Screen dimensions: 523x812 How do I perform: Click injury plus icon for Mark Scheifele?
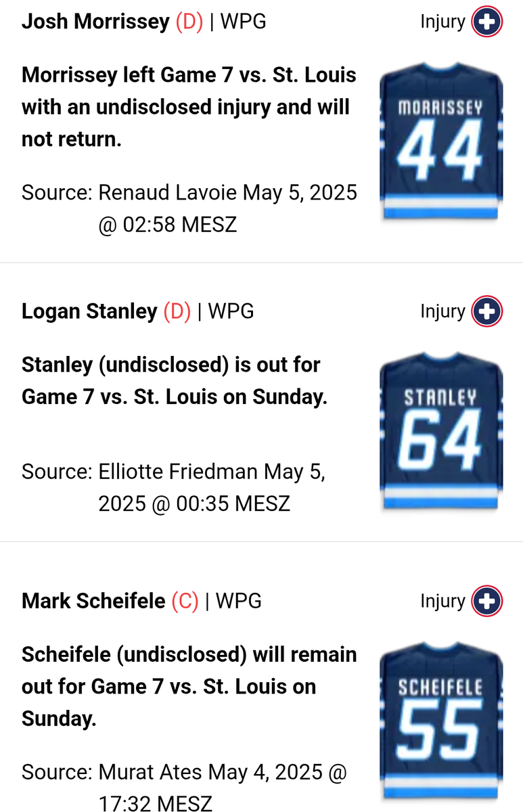487,601
